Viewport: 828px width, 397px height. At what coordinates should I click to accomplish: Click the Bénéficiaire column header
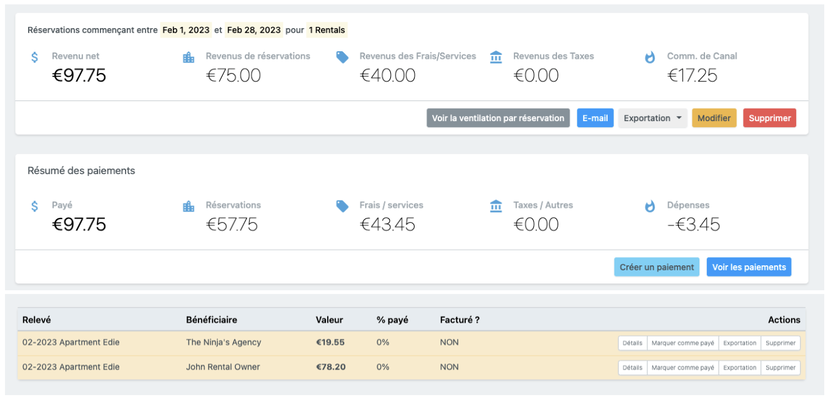211,320
